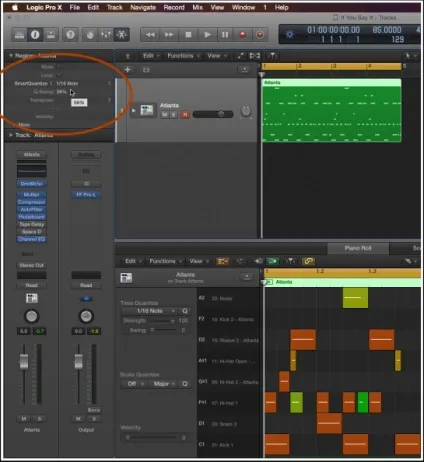Mute the Atlanta channel strip

coord(24,419)
